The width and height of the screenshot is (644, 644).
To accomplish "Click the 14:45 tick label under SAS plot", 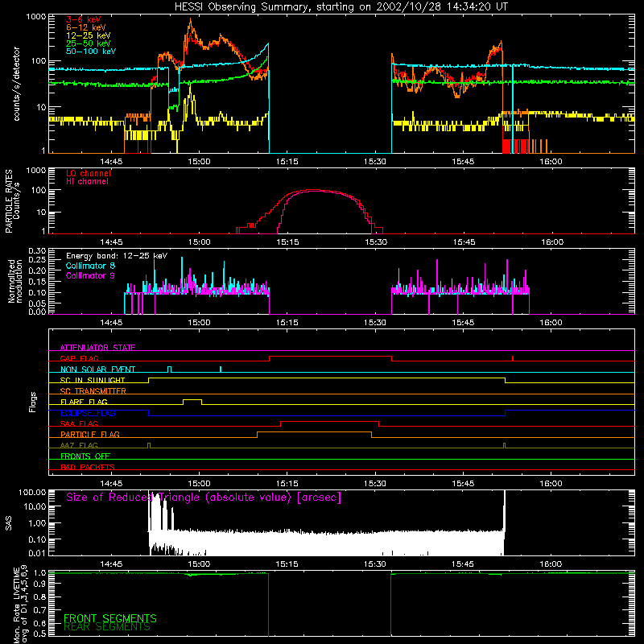I will point(111,564).
